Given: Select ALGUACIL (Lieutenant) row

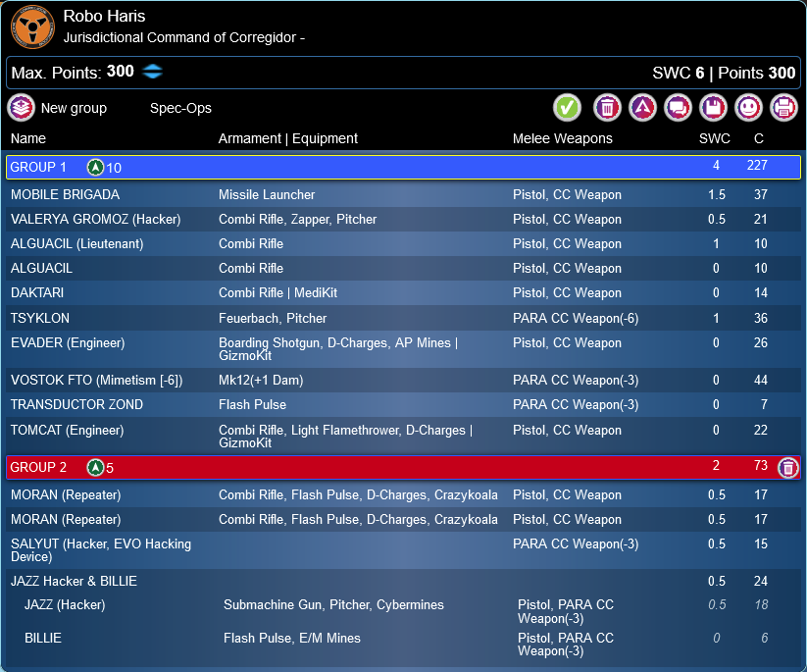Looking at the screenshot, I should pyautogui.click(x=404, y=243).
